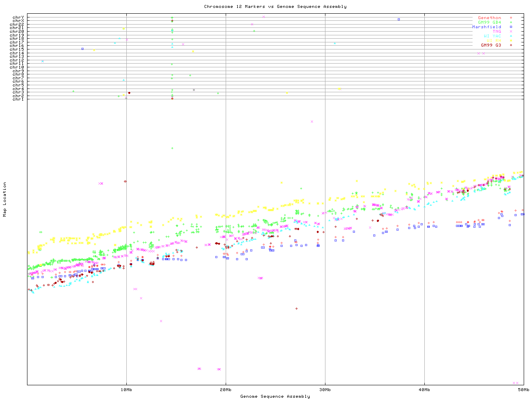Click the green plus GM99 GB4 legend marker

(511, 22)
